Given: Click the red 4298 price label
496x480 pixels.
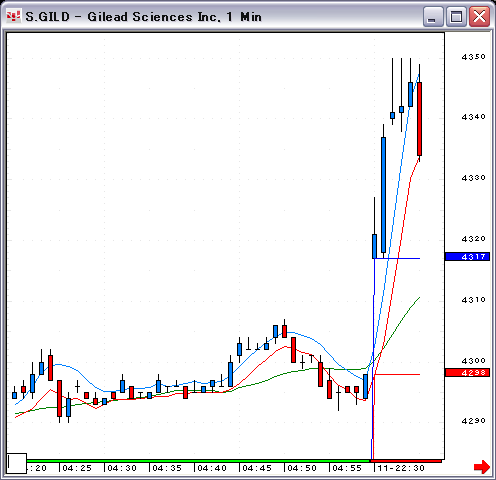Looking at the screenshot, I should pyautogui.click(x=467, y=372).
